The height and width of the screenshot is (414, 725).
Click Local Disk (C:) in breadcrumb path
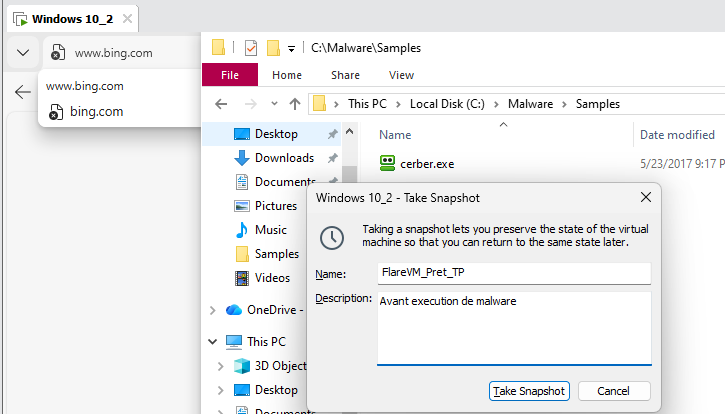[x=447, y=104]
